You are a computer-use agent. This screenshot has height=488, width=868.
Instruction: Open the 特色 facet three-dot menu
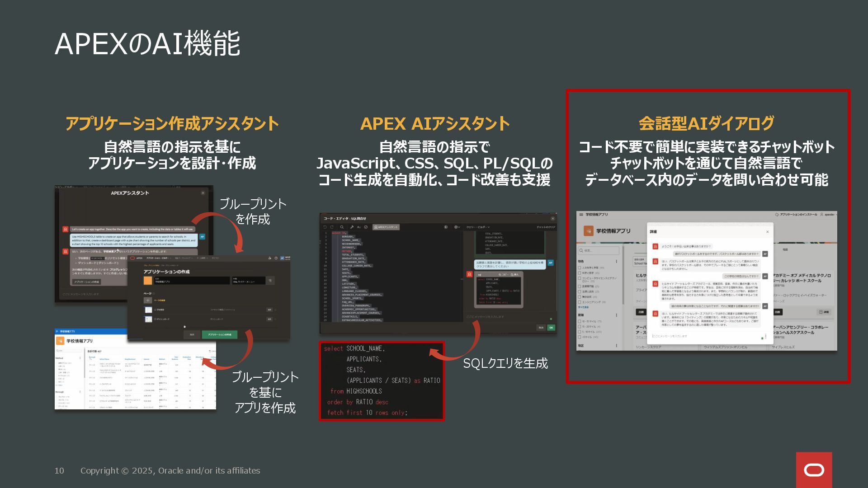[616, 261]
